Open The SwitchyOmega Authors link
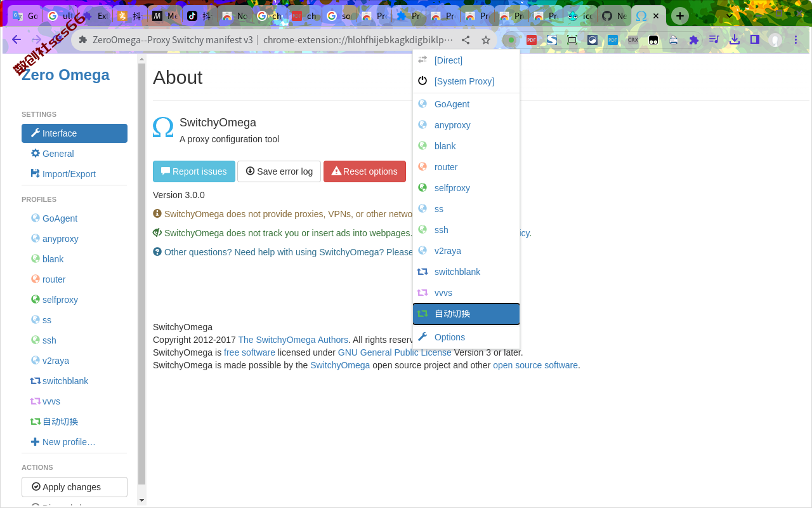Viewport: 812px width, 508px height. (293, 340)
